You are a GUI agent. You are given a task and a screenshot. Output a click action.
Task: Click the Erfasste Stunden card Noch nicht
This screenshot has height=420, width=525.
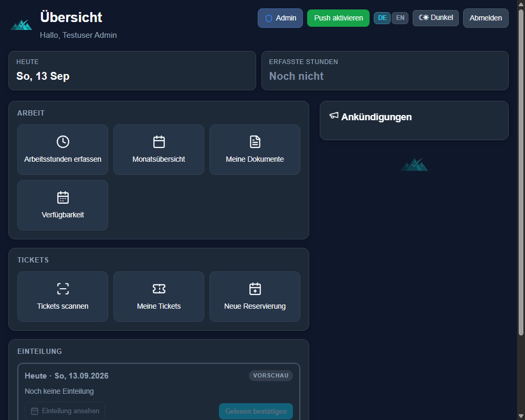(x=385, y=71)
